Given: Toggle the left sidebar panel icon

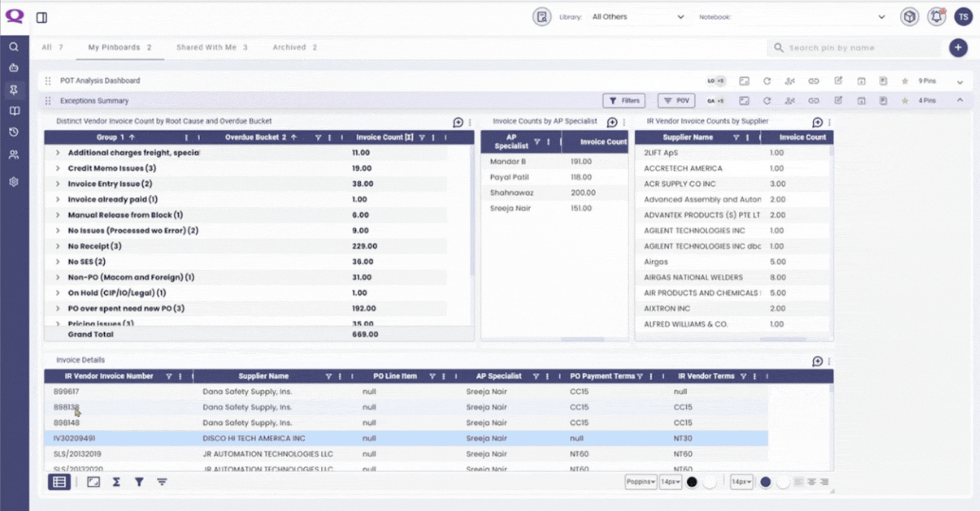Looking at the screenshot, I should pos(42,18).
